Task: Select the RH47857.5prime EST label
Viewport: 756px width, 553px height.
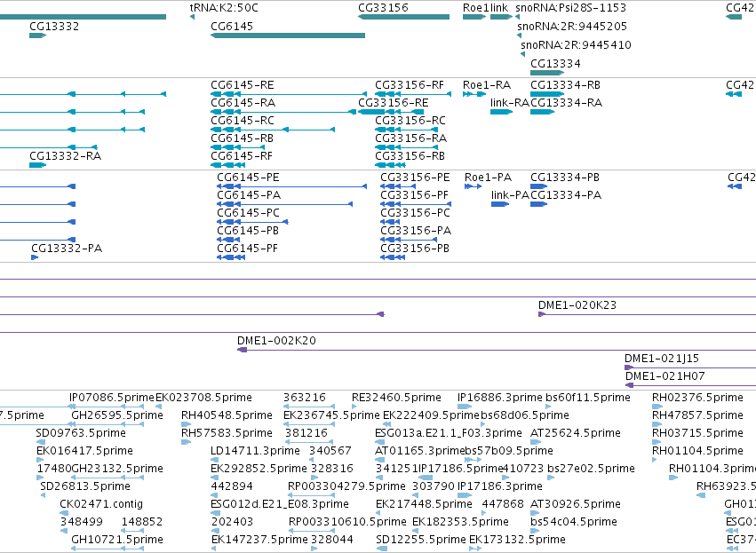Action: point(697,415)
